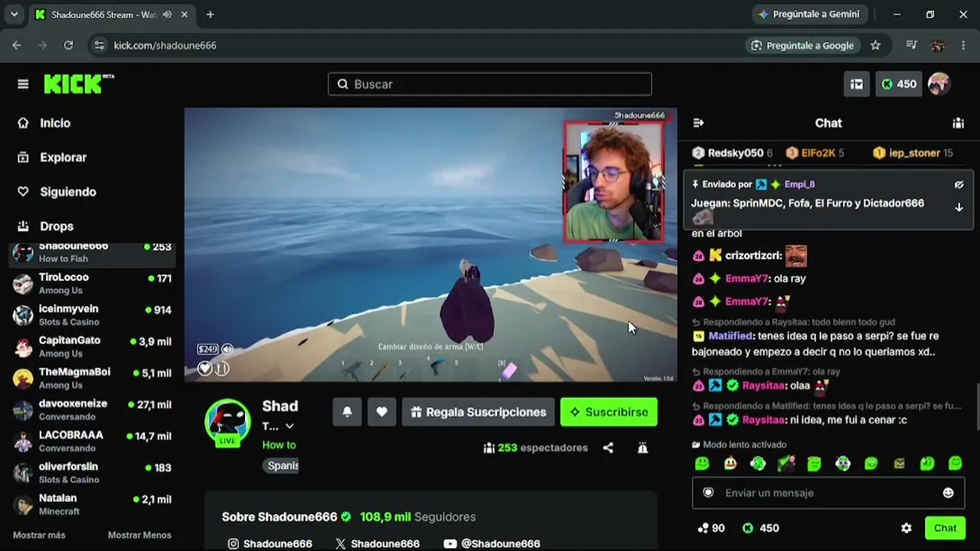980x551 pixels.
Task: Toggle the follow heart button
Action: [381, 412]
